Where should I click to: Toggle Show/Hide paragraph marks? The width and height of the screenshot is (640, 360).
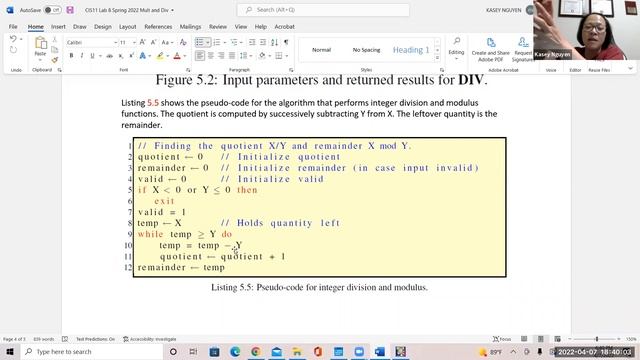point(286,42)
